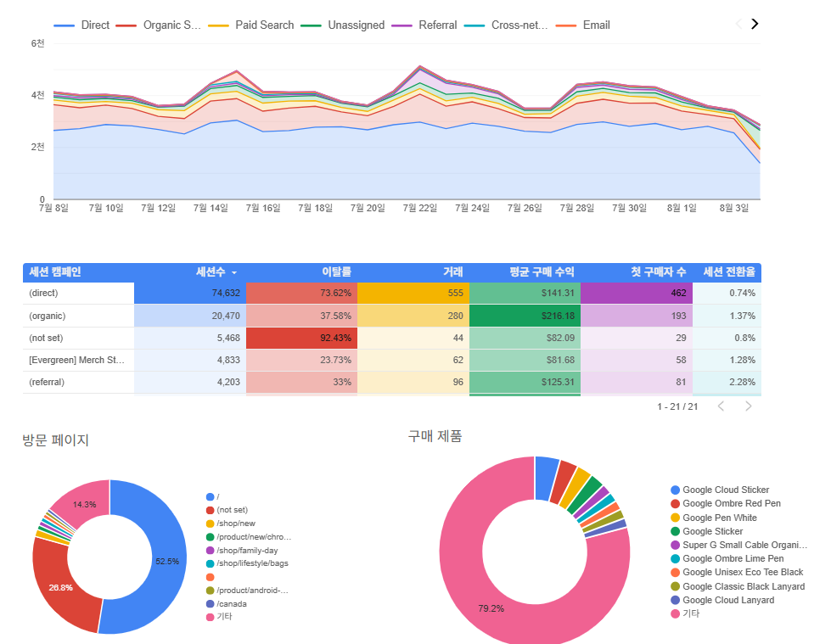The width and height of the screenshot is (831, 644).
Task: Sort by 이탈률 column header
Action: point(336,272)
